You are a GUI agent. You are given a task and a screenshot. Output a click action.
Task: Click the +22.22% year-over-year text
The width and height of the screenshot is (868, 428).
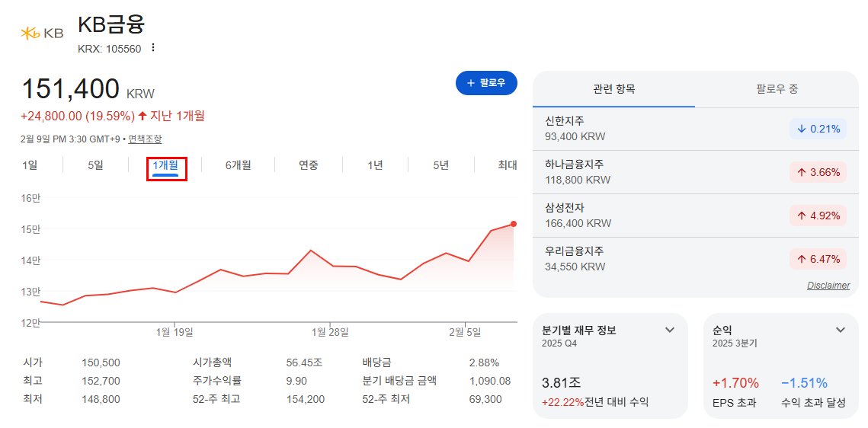[x=563, y=402]
